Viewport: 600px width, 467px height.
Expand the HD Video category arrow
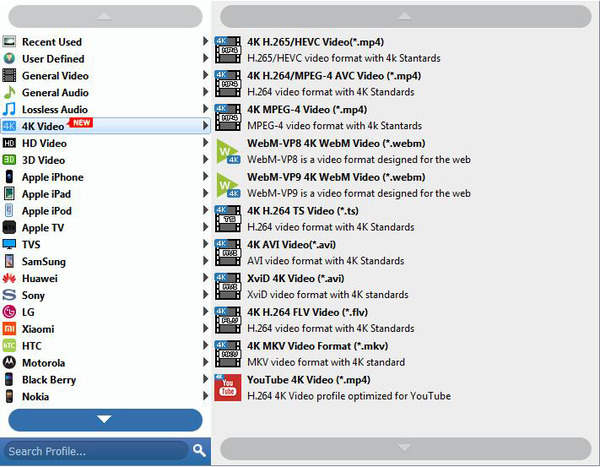point(205,143)
